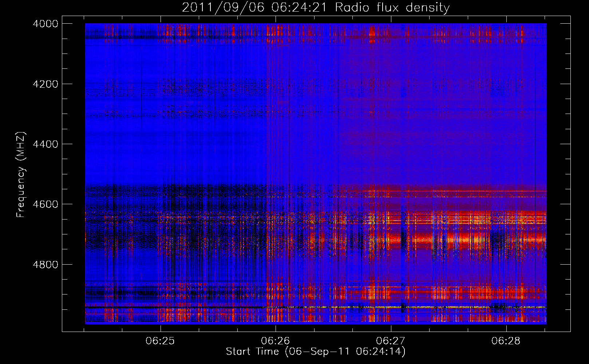The width and height of the screenshot is (589, 364).
Task: Click the '06:25' time axis label
Action: pos(160,341)
